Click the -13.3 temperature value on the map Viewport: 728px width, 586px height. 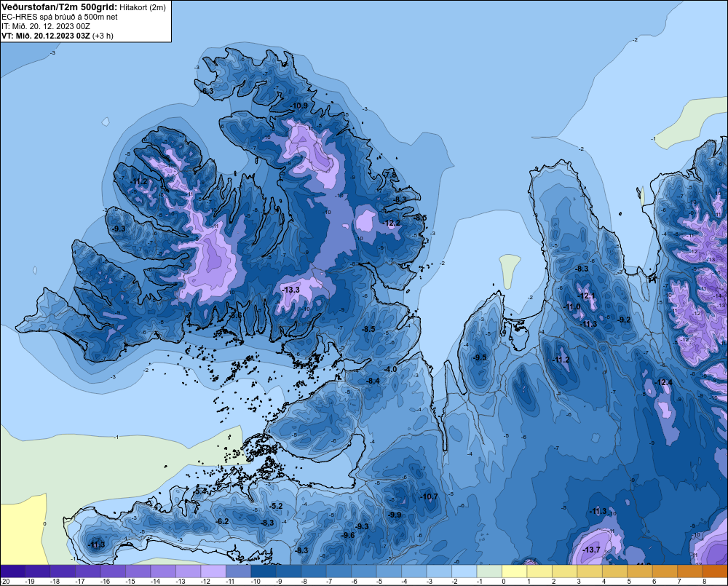pos(290,290)
